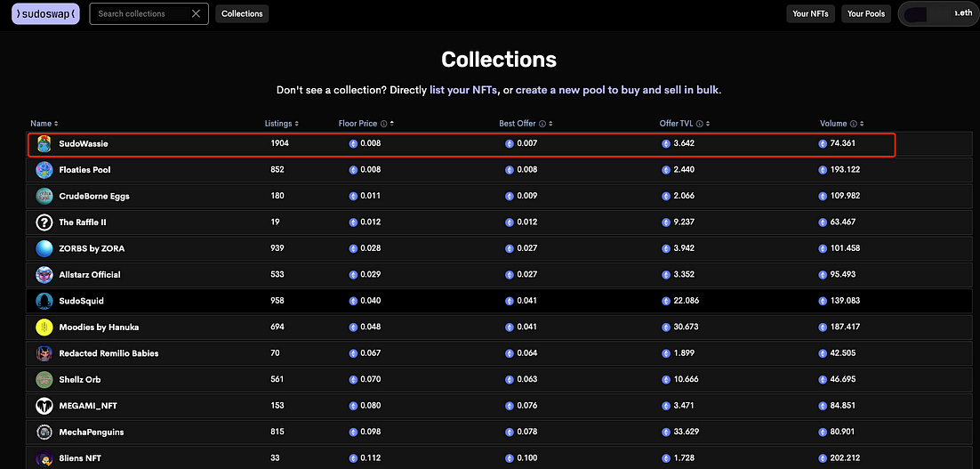This screenshot has height=469, width=980.
Task: Open Your NFTs page
Action: tap(811, 13)
